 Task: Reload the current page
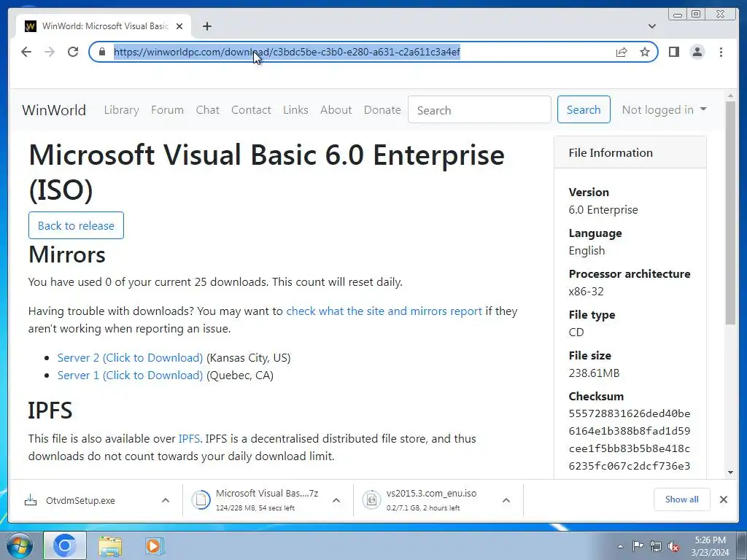73,52
